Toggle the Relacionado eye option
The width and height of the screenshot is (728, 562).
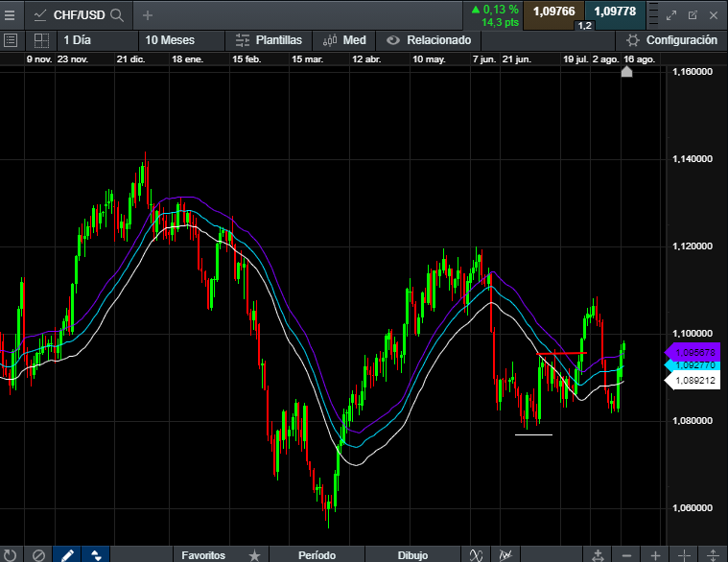coord(429,40)
